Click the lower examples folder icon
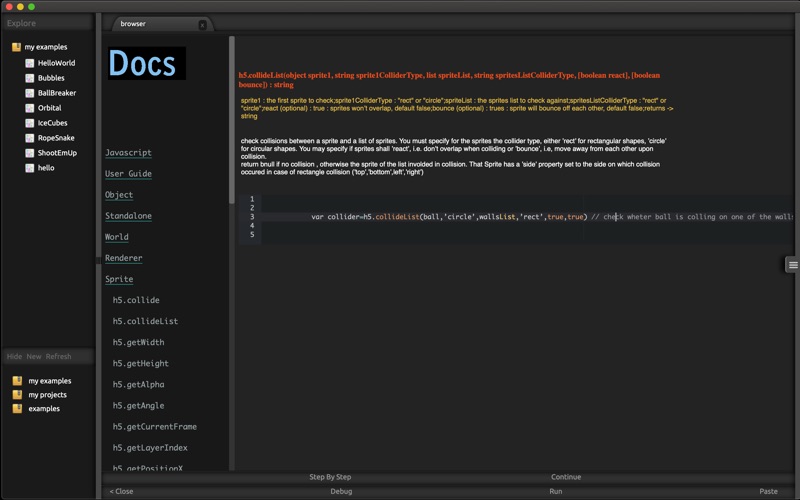This screenshot has height=500, width=800. tap(17, 408)
